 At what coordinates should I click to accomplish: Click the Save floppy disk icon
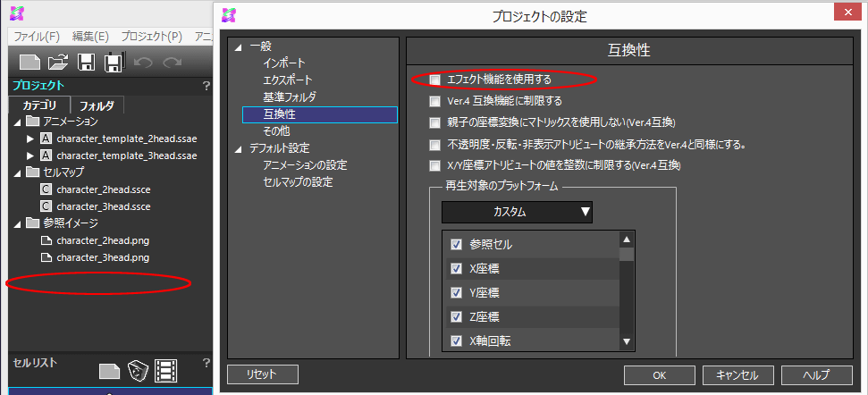click(x=87, y=62)
